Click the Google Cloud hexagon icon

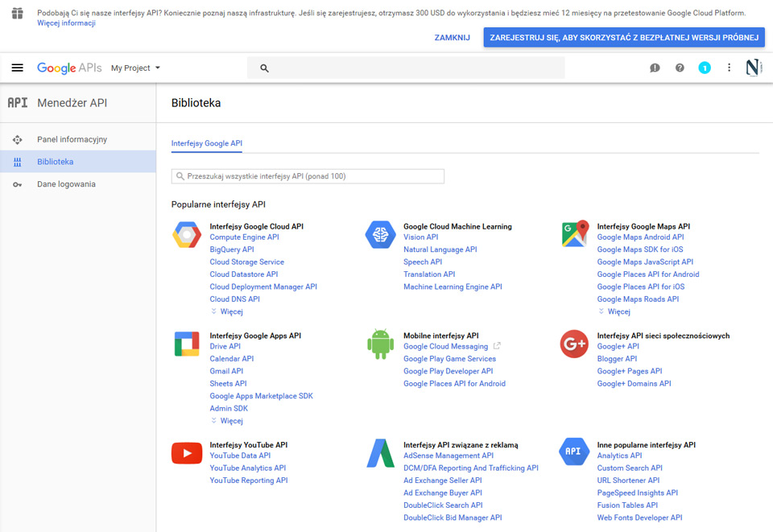pyautogui.click(x=187, y=234)
